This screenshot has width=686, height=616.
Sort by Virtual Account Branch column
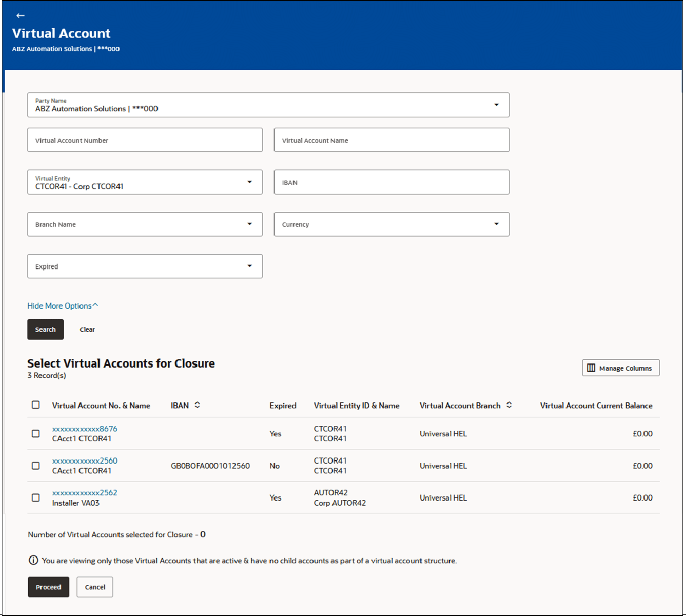(x=509, y=405)
